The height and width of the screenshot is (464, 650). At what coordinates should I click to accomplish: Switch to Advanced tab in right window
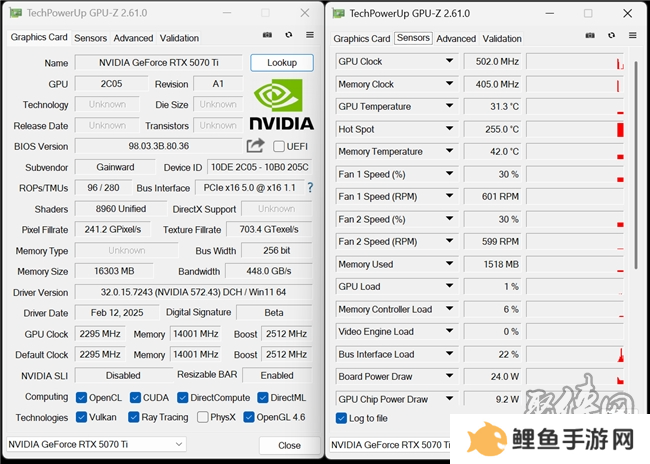(456, 39)
